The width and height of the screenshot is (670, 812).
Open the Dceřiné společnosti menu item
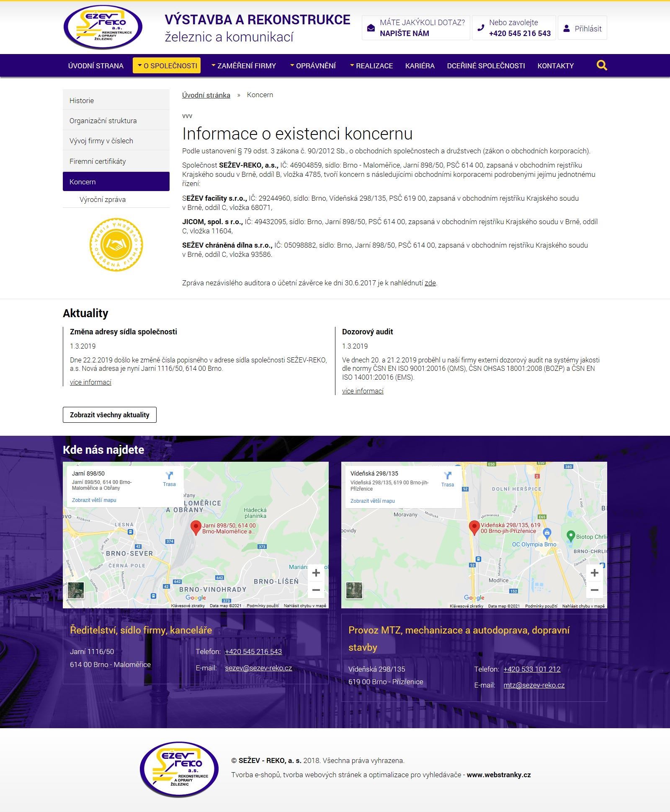pyautogui.click(x=486, y=65)
